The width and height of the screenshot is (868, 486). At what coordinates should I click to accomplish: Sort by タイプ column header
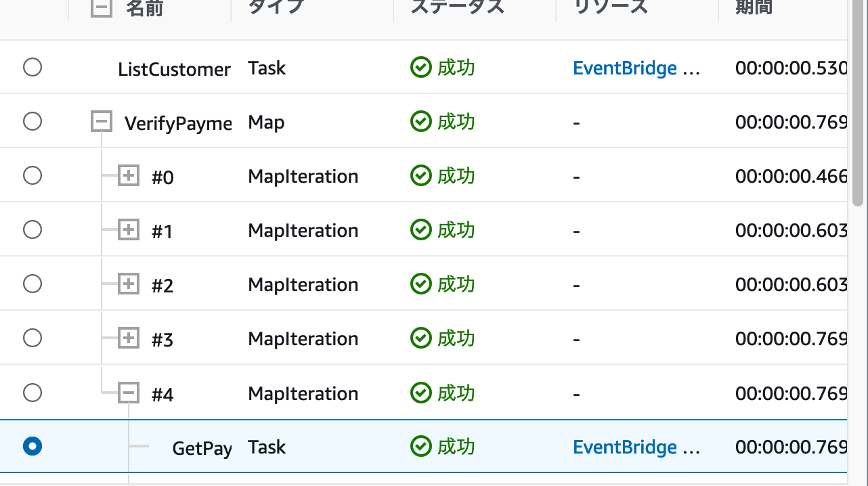click(x=276, y=7)
